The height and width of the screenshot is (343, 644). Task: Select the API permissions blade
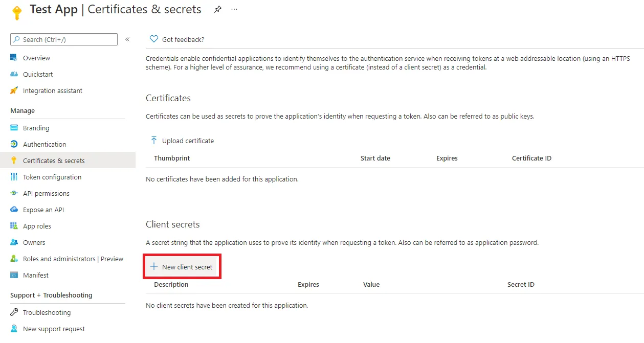coord(47,193)
